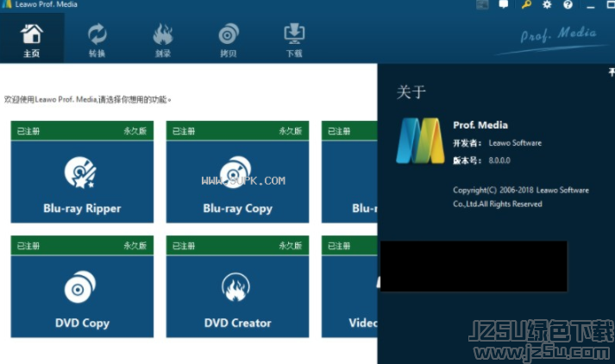Image resolution: width=615 pixels, height=364 pixels.
Task: Switch to the 刻录 burn tab
Action: [163, 40]
